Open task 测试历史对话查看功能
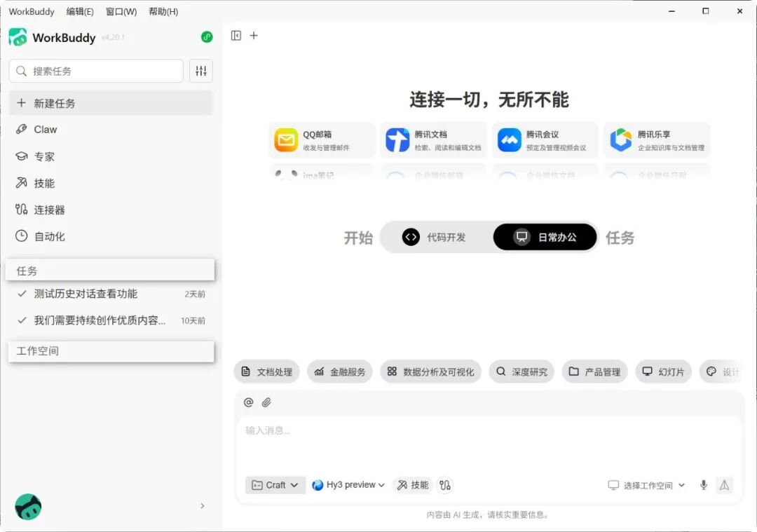Screen dimensions: 757x532 111,294
